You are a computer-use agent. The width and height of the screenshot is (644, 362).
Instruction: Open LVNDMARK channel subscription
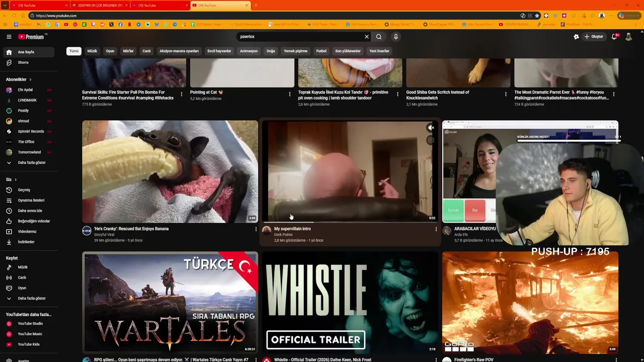click(x=29, y=100)
